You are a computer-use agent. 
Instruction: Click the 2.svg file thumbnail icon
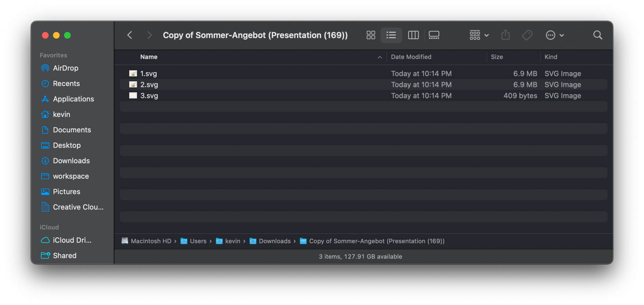pos(133,84)
